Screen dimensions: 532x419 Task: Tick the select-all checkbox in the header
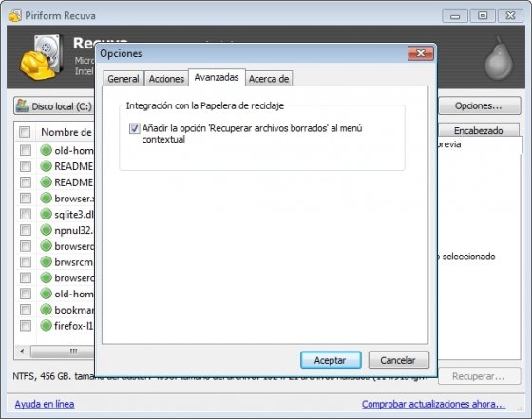click(x=25, y=132)
